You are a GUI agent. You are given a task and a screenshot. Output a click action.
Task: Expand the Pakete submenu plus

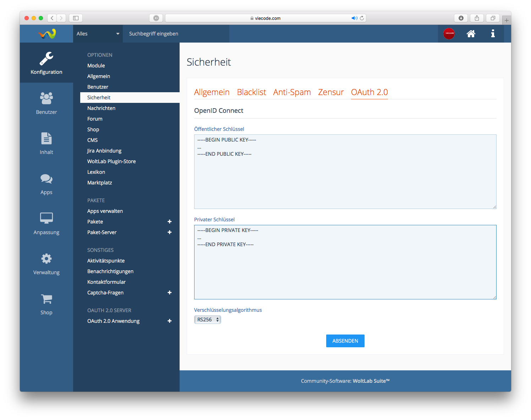170,222
